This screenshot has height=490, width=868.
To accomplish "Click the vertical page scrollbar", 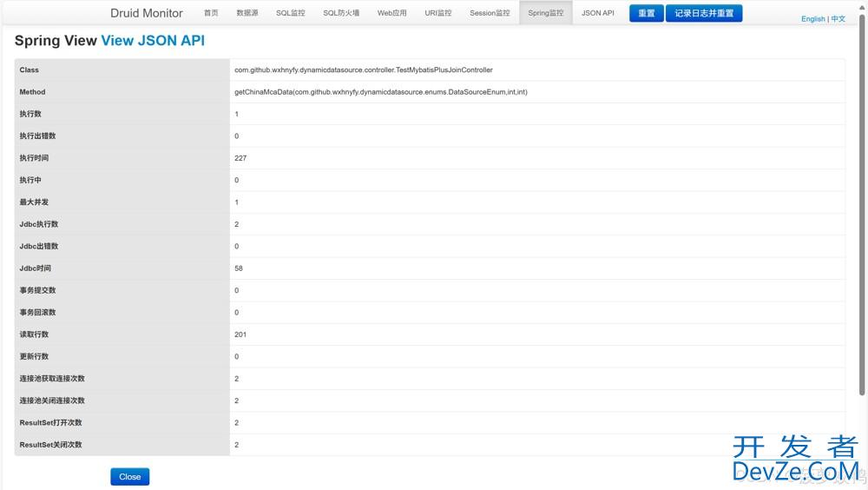I will point(862,205).
